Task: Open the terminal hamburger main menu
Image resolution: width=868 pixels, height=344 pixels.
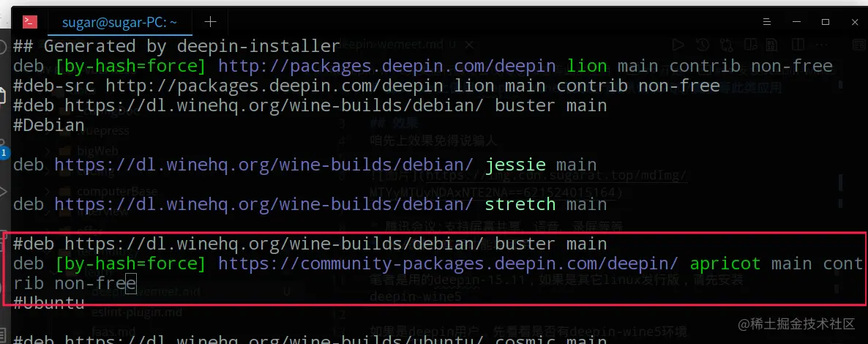Action: 766,22
